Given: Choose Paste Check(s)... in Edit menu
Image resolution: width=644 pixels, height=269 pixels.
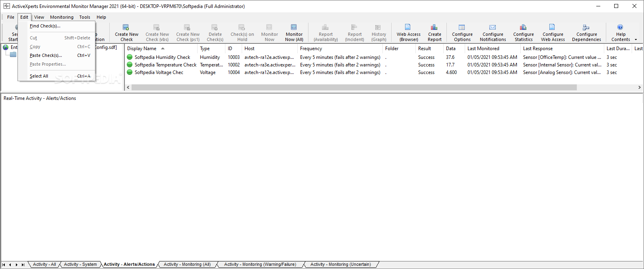Looking at the screenshot, I should click(56, 55).
